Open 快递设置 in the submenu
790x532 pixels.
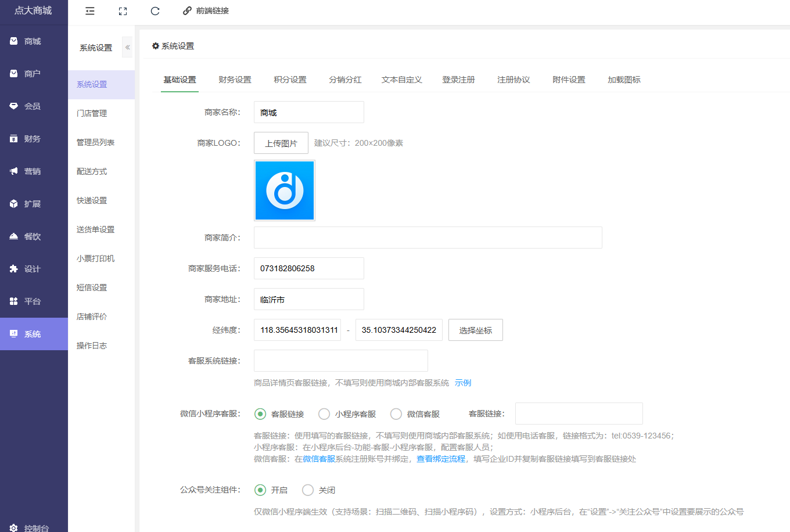click(x=101, y=200)
